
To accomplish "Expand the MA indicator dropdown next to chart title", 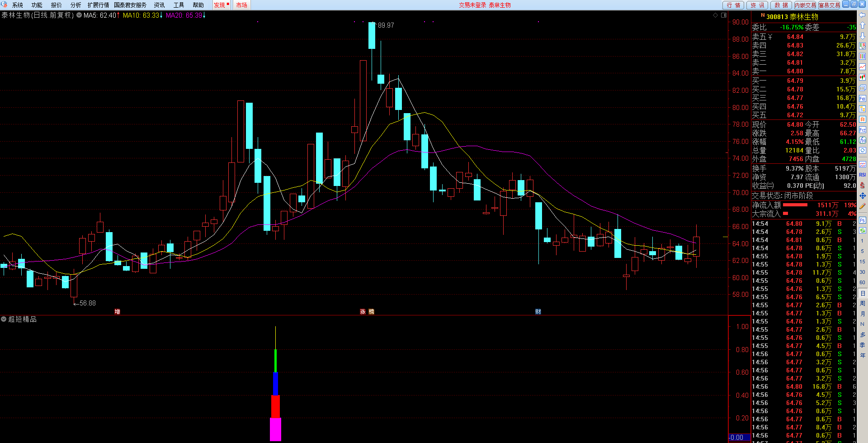I will (79, 15).
